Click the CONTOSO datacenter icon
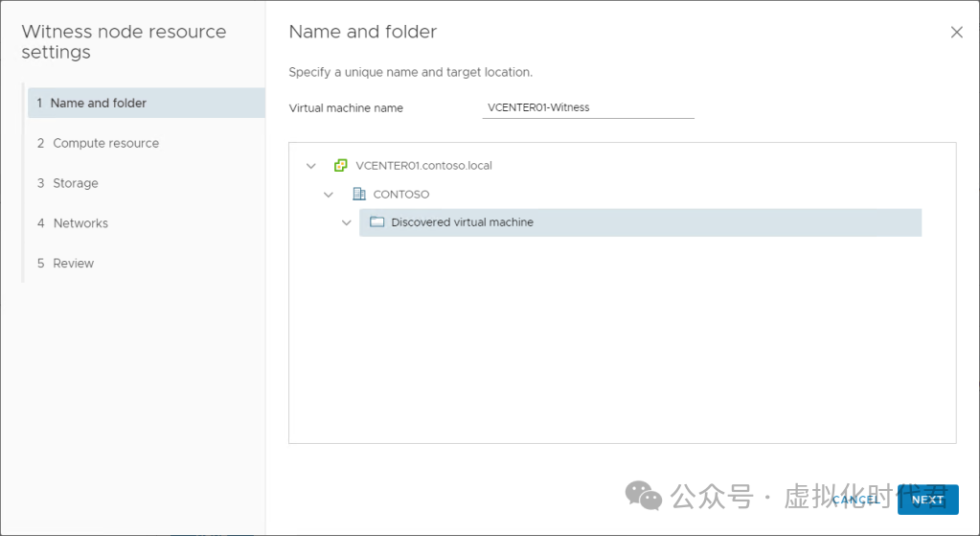980x536 pixels. (359, 195)
